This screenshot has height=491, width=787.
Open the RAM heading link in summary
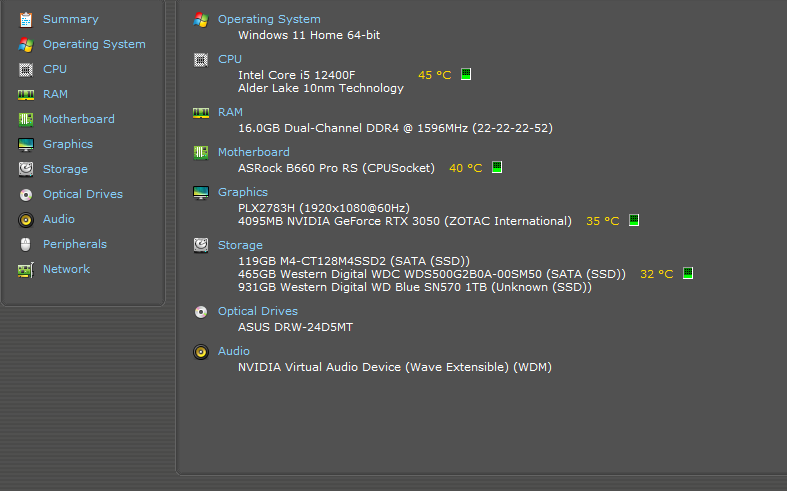[230, 112]
